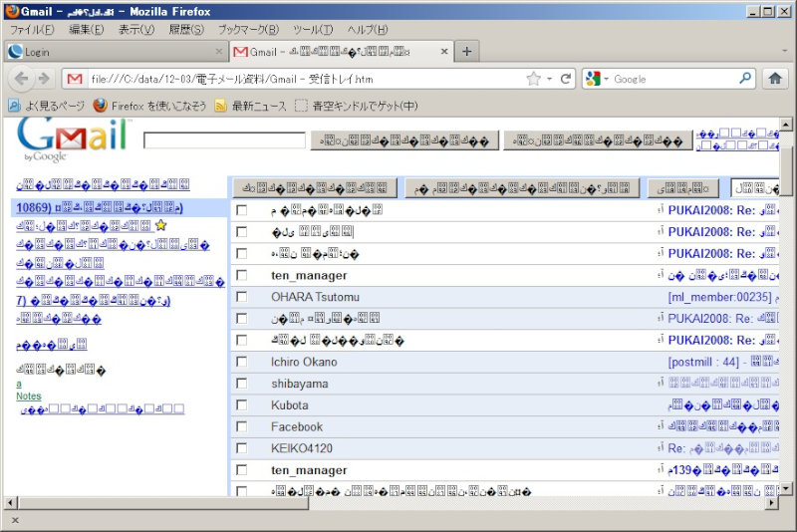Click the Gmail site icon in address bar

pos(75,79)
